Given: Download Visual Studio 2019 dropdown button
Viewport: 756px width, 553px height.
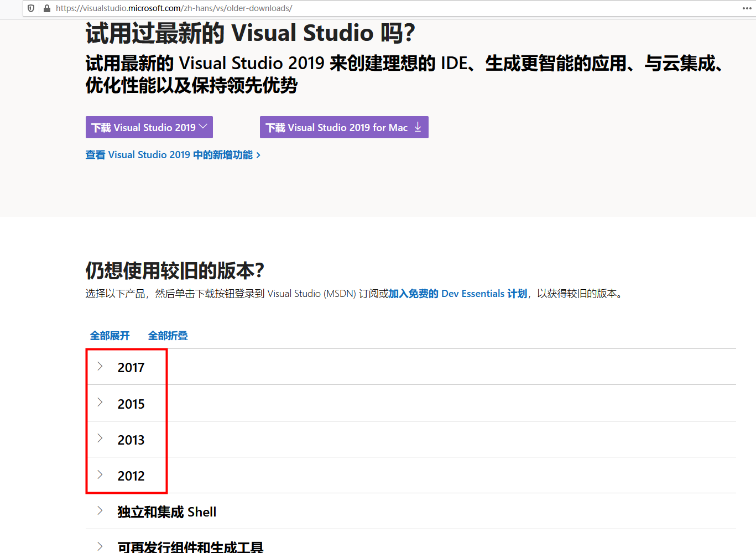Looking at the screenshot, I should [x=149, y=127].
